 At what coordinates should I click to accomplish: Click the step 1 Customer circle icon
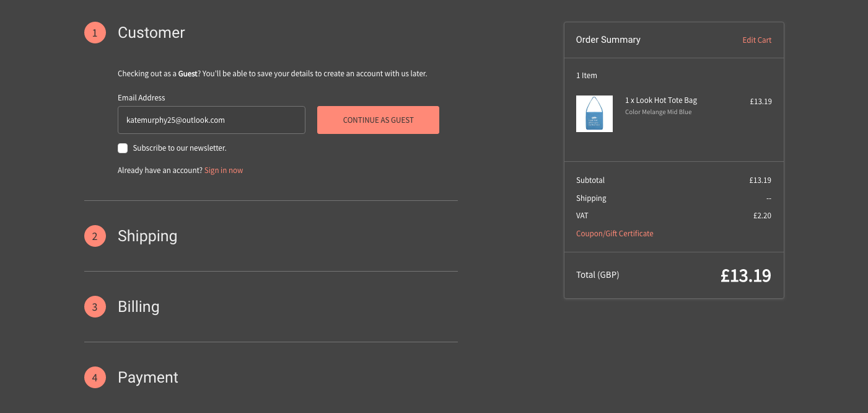coord(95,32)
